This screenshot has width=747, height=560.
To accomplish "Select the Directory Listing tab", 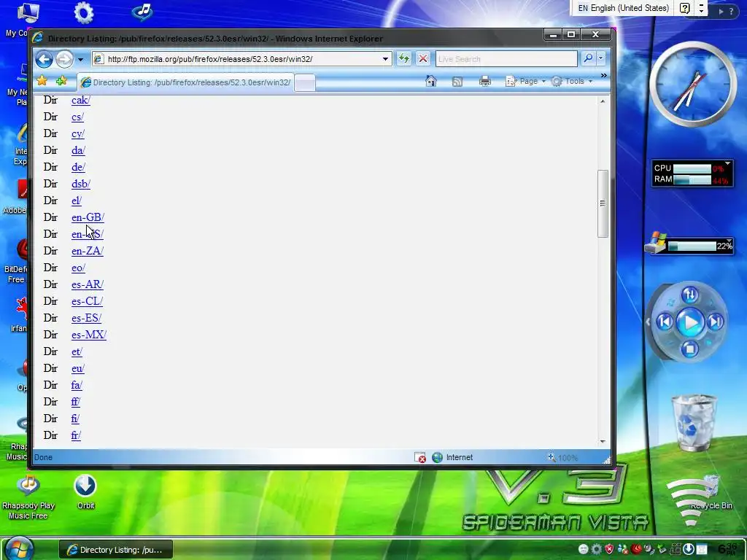I will (x=185, y=82).
